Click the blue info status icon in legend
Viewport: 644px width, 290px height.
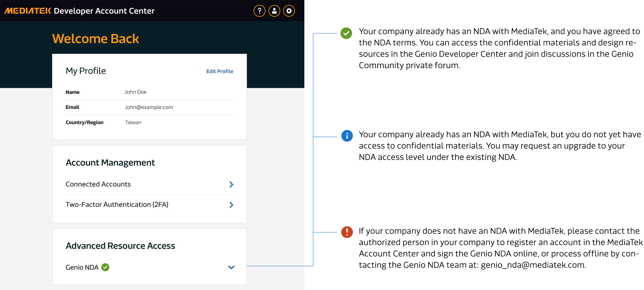point(347,136)
